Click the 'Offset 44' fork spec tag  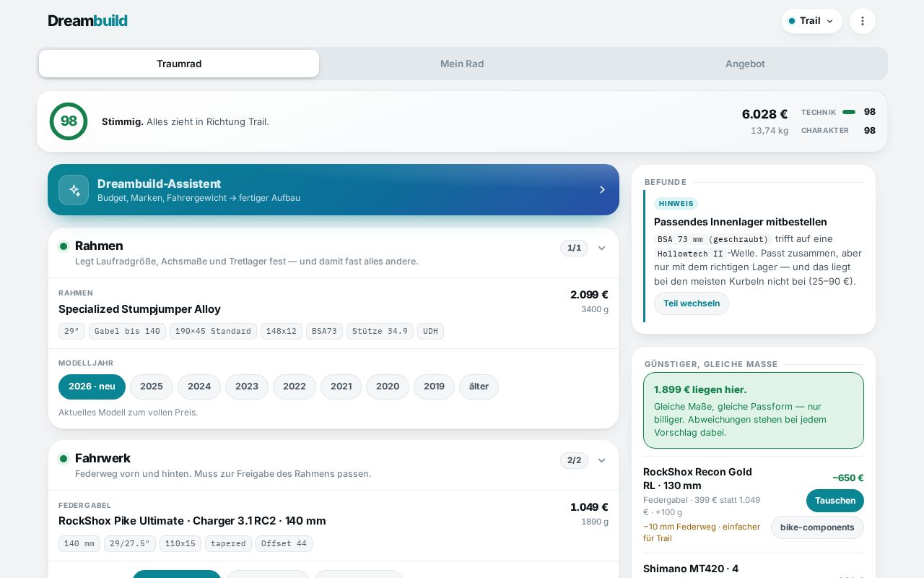tap(284, 544)
